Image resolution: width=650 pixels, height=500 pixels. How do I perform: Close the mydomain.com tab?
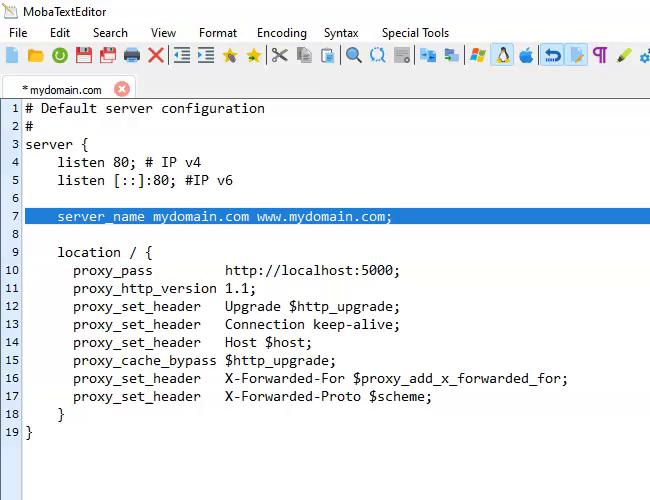[x=122, y=89]
